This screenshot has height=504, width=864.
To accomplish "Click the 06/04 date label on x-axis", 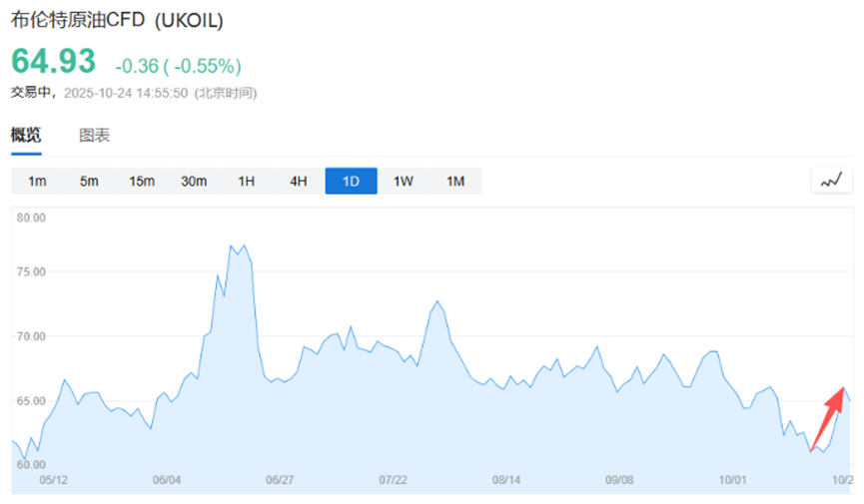I will pyautogui.click(x=167, y=480).
